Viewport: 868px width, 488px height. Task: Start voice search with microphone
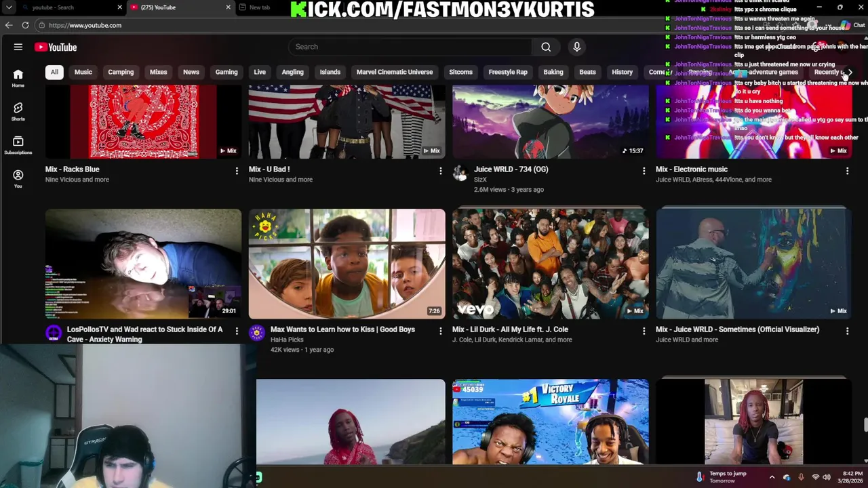click(576, 47)
